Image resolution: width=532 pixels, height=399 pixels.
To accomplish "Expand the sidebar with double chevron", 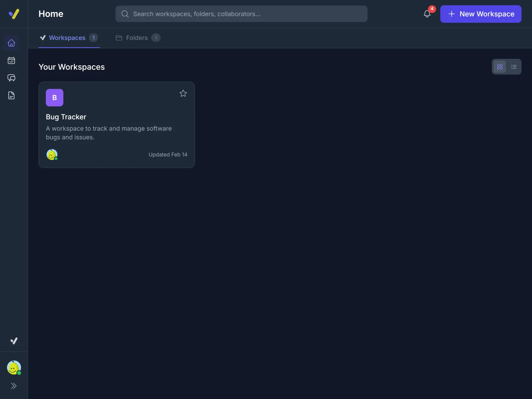I will pyautogui.click(x=14, y=386).
